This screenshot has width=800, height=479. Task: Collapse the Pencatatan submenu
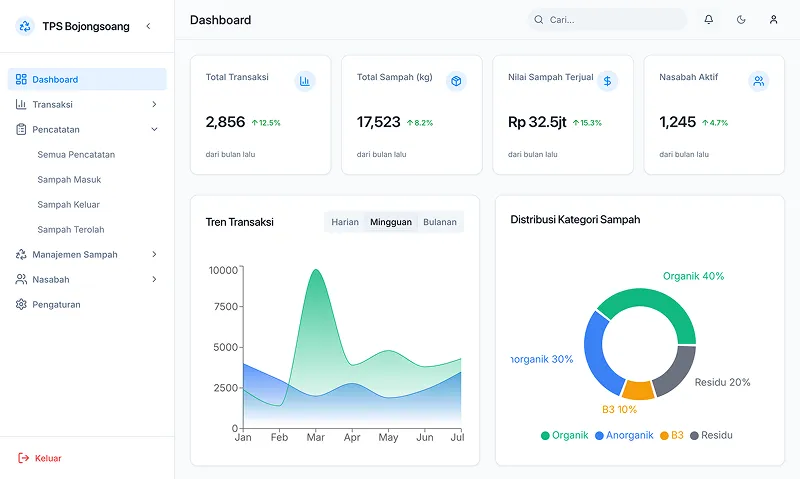pos(154,130)
